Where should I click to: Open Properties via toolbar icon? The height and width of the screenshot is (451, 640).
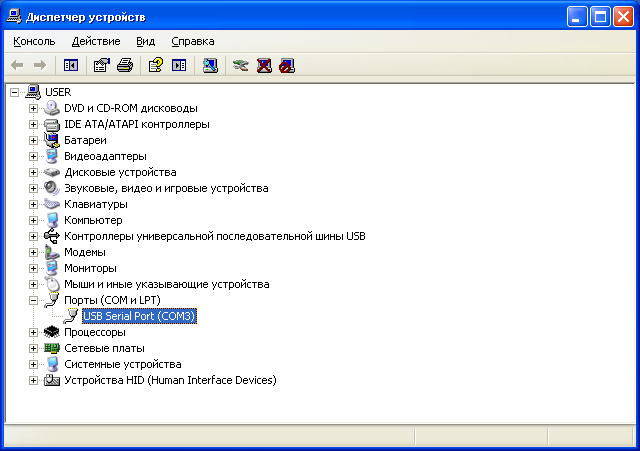coord(102,65)
